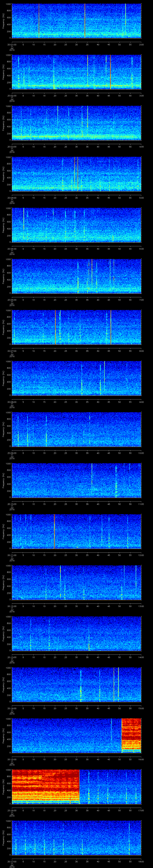The image size is (153, 868).
Task: Click the 20:15:00 time label
Action: [x=12, y=759]
